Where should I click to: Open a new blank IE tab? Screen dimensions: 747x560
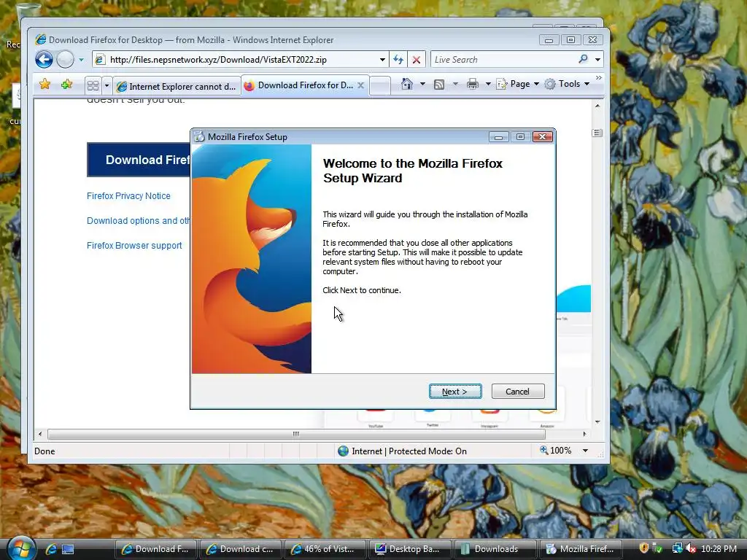click(x=380, y=86)
